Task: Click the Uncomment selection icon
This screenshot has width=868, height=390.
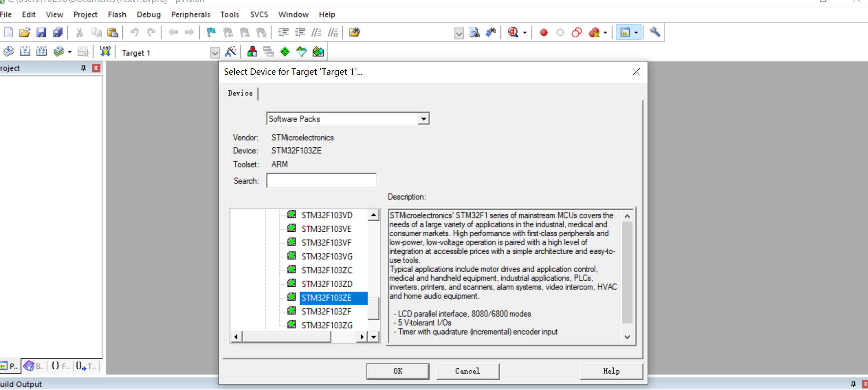Action: tap(333, 32)
